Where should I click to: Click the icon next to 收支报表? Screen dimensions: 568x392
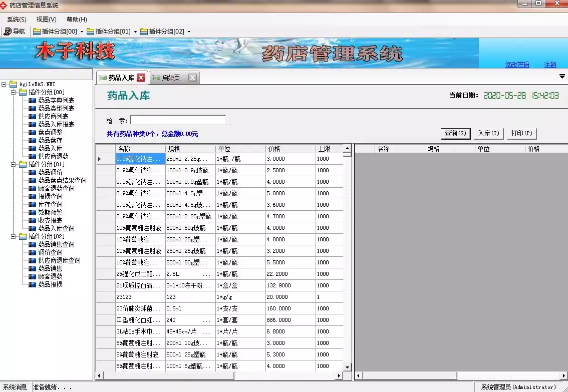pos(32,220)
